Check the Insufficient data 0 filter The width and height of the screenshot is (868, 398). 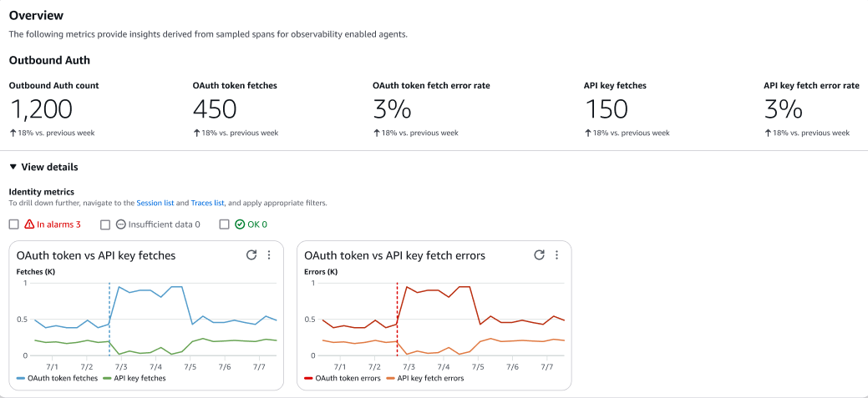pos(105,224)
